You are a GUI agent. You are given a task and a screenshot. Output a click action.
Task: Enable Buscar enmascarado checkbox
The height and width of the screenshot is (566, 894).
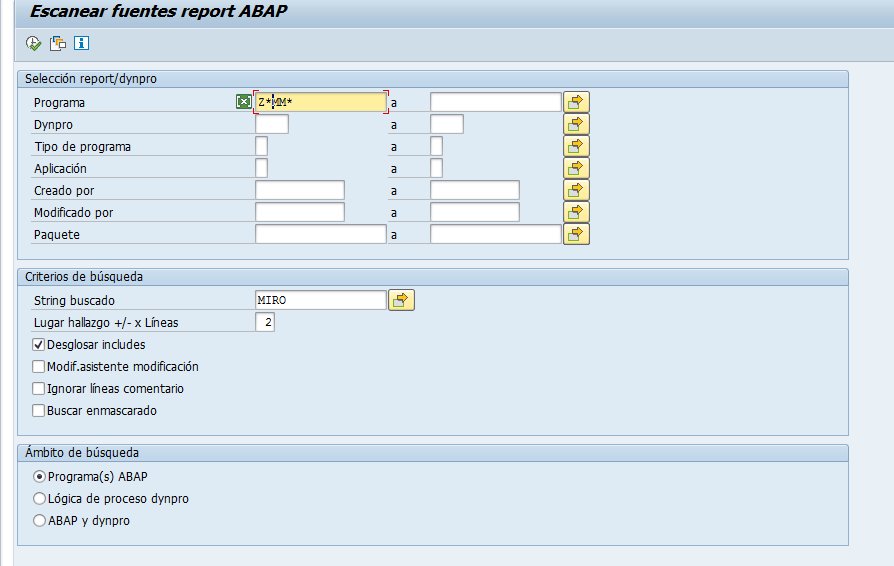(39, 411)
